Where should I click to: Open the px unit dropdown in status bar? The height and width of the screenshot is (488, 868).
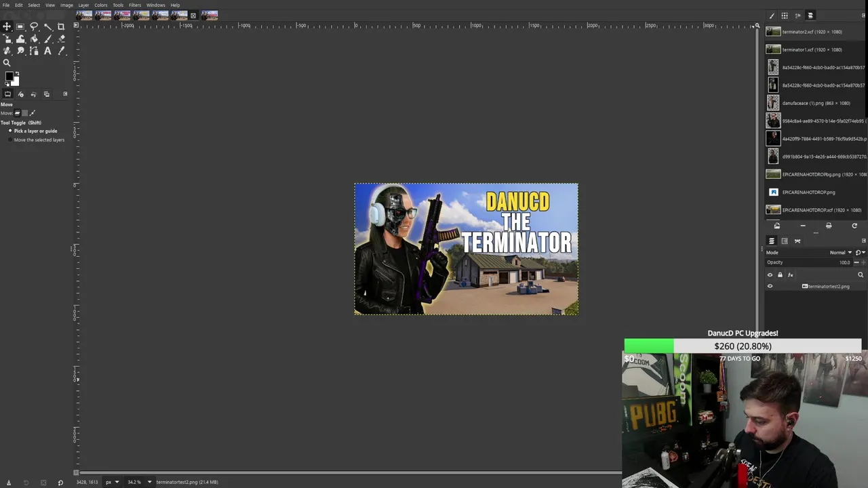tap(112, 482)
